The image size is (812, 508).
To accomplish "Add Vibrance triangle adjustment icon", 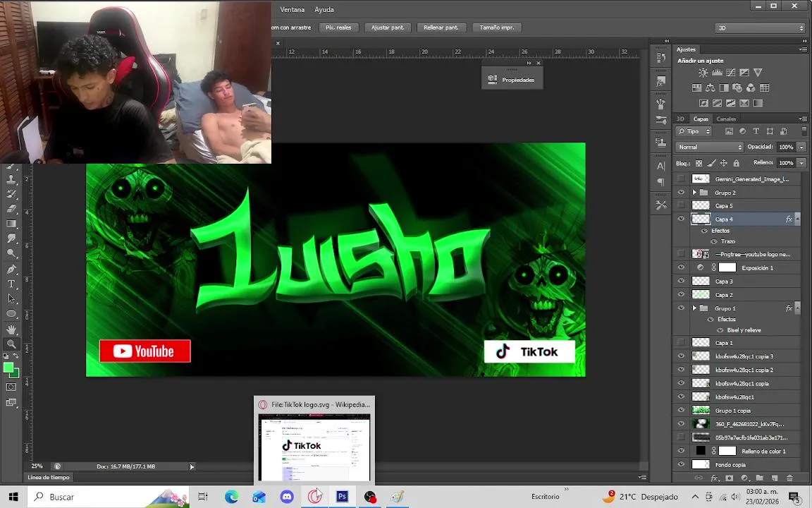I will point(758,73).
